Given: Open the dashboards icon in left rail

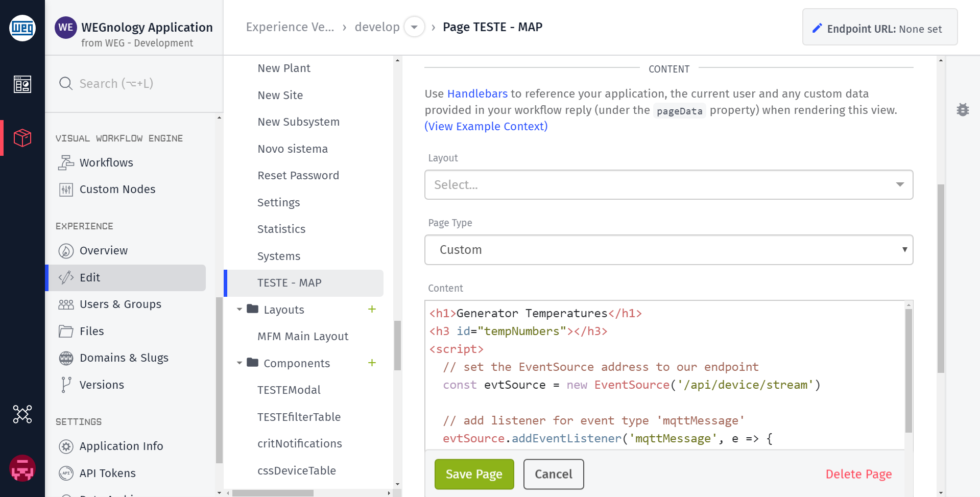Looking at the screenshot, I should click(x=22, y=84).
